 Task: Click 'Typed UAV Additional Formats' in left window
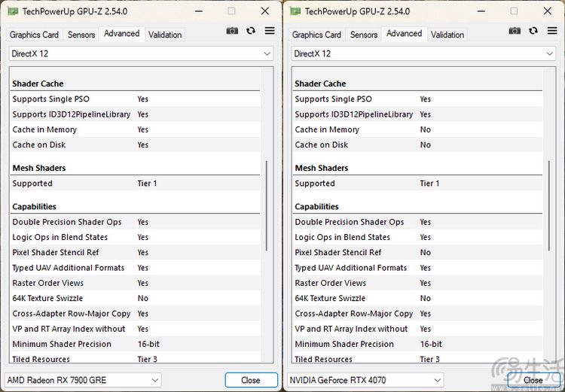135,268
